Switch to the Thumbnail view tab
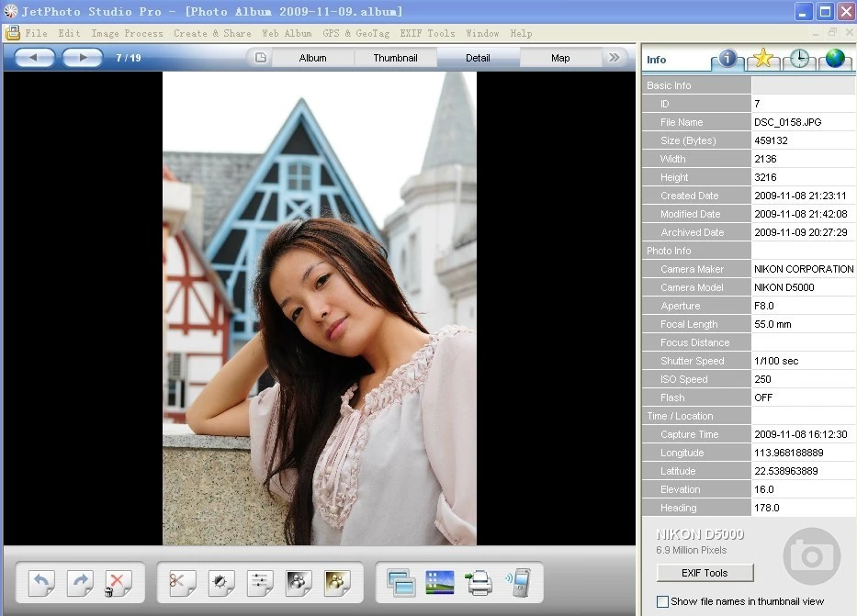Screen dimensions: 857x616 (x=395, y=58)
